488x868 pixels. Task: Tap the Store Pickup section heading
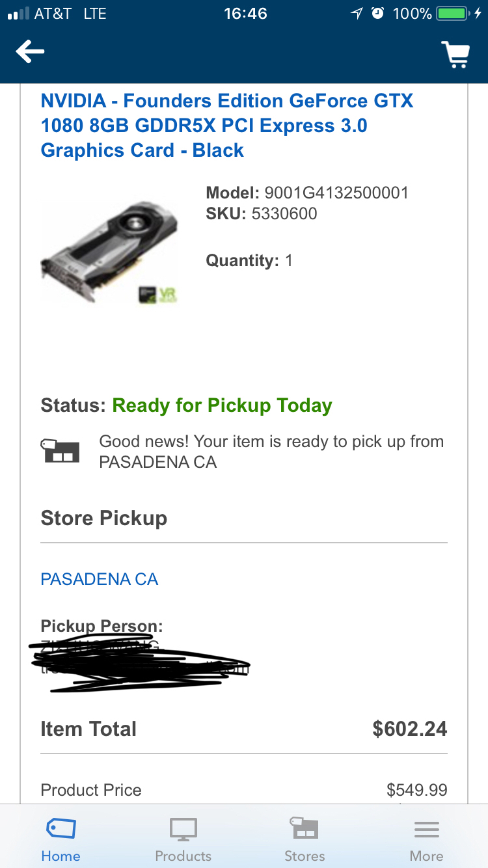click(x=104, y=518)
